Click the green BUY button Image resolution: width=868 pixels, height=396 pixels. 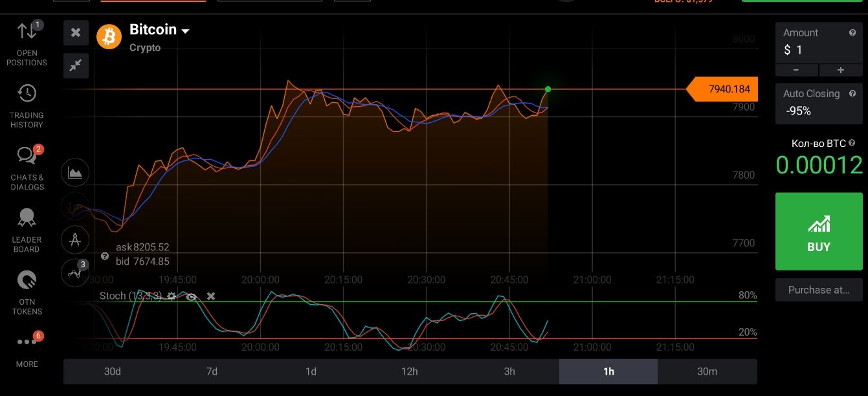point(819,231)
